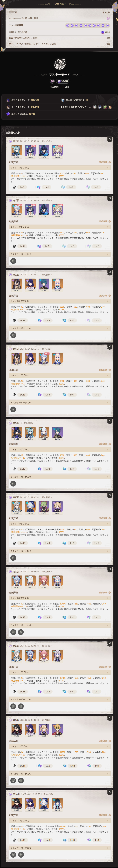
Task: Click first avatar in fastest team row
Action: point(95,107)
